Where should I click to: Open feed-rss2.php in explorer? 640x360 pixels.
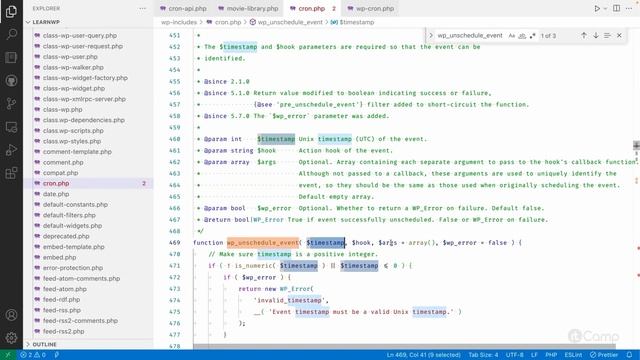click(x=63, y=331)
